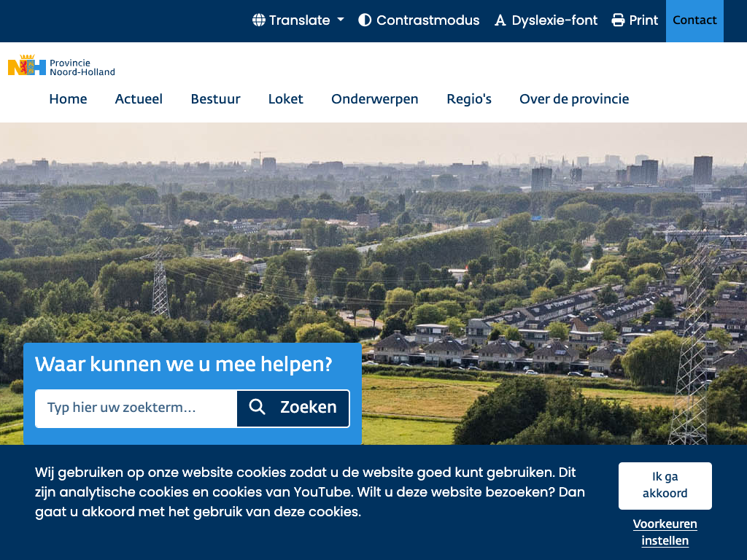Screen dimensions: 747x560
Task: Open the Onderwerpen menu
Action: pyautogui.click(x=375, y=99)
